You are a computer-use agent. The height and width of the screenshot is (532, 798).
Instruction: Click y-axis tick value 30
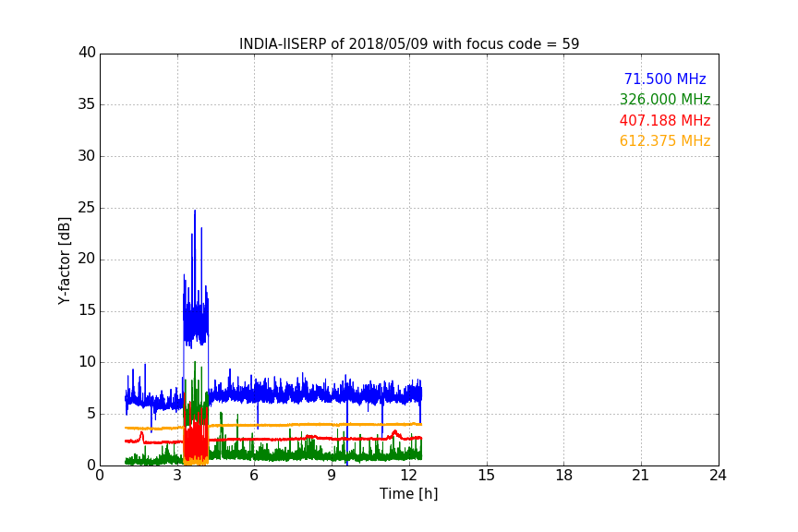tap(87, 156)
